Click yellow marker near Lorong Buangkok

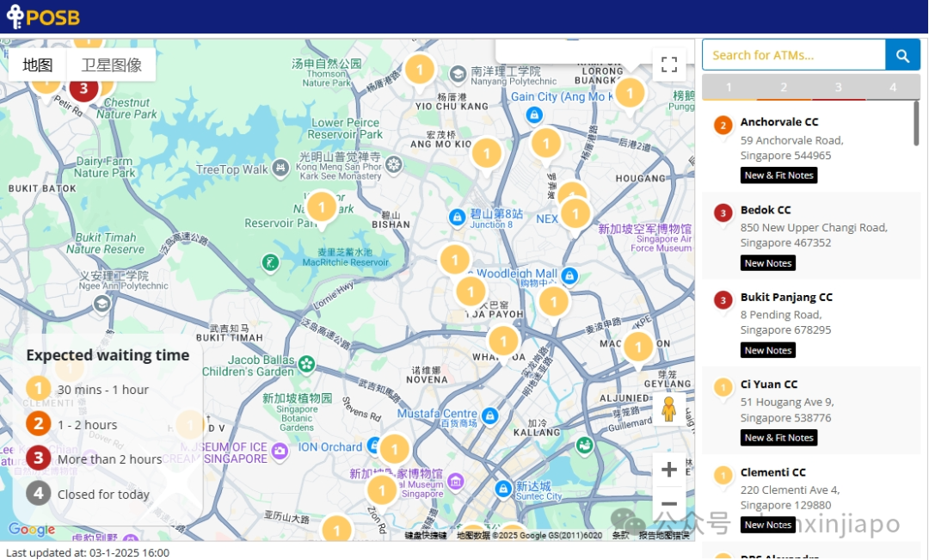630,94
